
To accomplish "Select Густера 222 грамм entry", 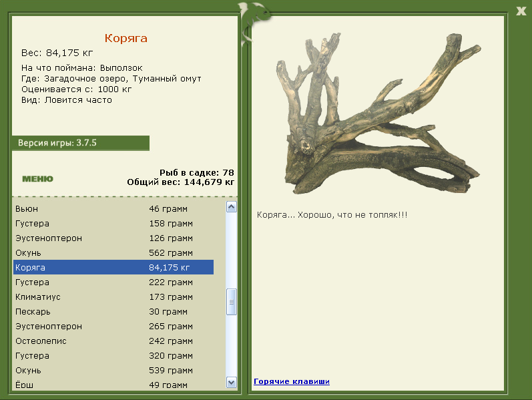I will 113,282.
